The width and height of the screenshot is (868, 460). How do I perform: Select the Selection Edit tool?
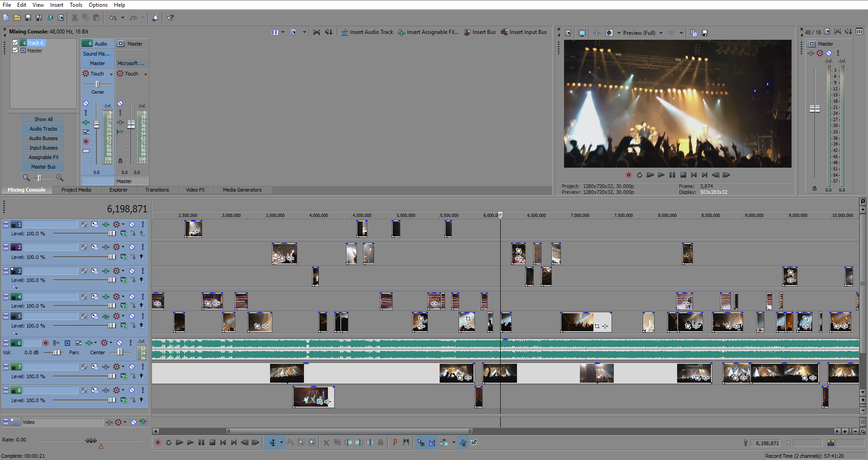pyautogui.click(x=301, y=443)
